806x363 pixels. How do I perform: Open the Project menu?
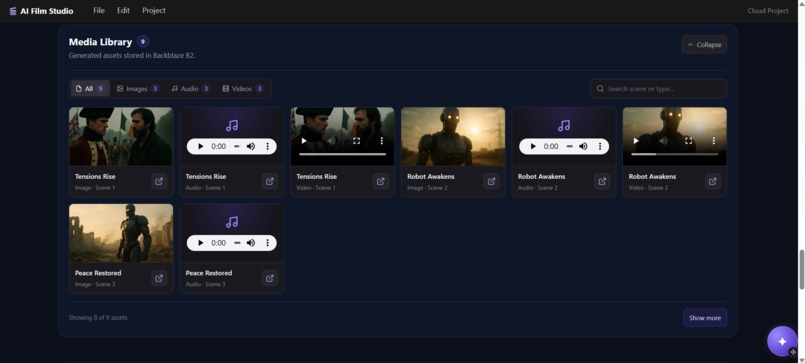pyautogui.click(x=154, y=10)
